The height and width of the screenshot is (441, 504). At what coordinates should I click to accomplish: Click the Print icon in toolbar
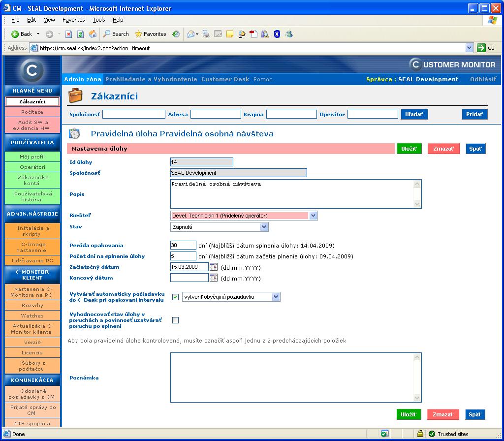pos(206,34)
